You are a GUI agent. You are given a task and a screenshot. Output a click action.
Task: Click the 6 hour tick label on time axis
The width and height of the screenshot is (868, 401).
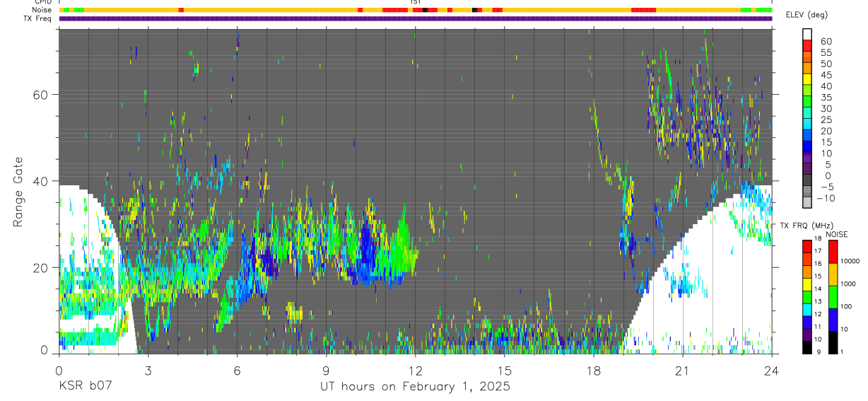coord(237,370)
